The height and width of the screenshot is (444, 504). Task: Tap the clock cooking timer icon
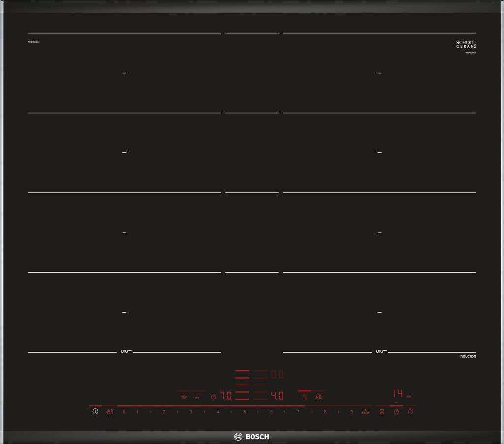pyautogui.click(x=396, y=412)
